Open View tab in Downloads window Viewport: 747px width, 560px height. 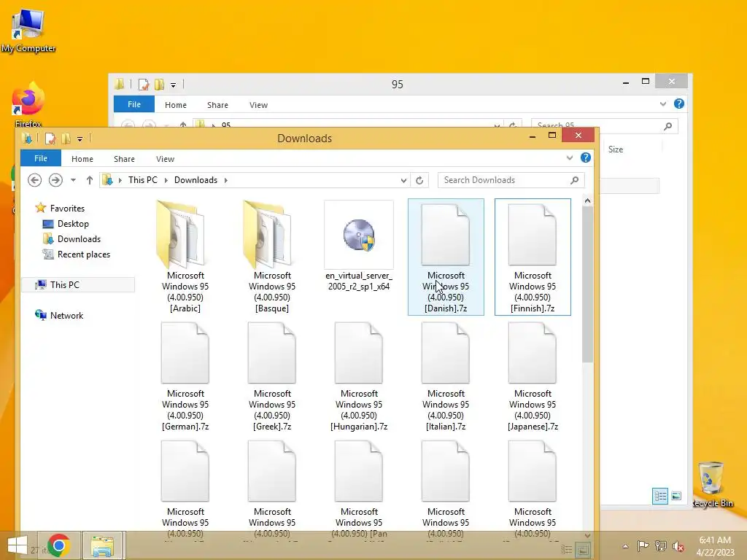point(165,159)
